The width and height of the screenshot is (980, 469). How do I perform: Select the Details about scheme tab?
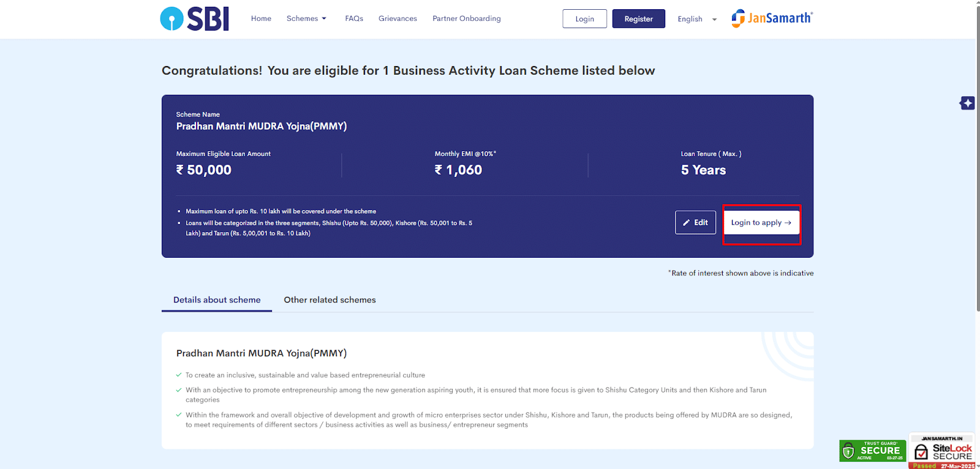click(x=217, y=300)
